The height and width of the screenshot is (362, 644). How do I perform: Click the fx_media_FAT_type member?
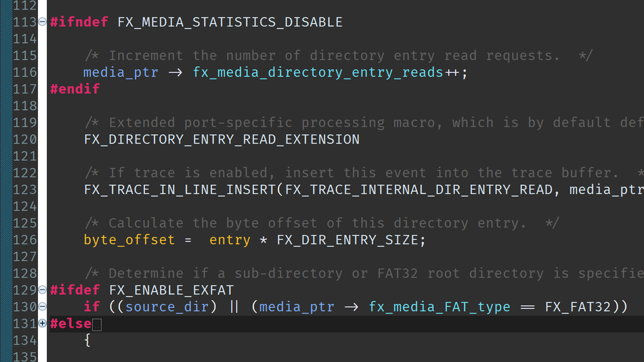pos(440,307)
